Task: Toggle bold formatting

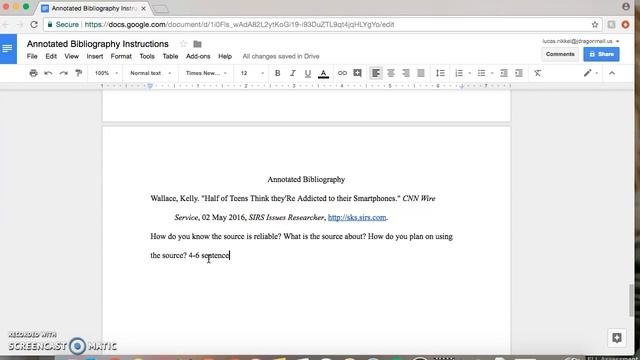Action: tap(278, 73)
